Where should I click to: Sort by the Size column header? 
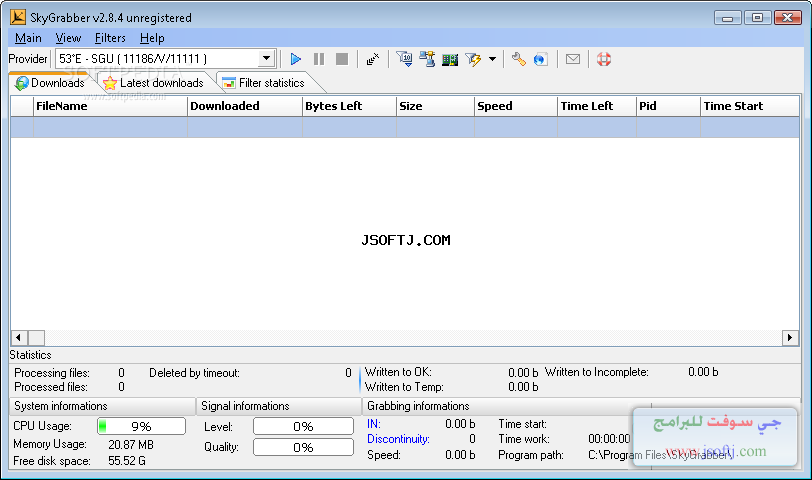[435, 106]
